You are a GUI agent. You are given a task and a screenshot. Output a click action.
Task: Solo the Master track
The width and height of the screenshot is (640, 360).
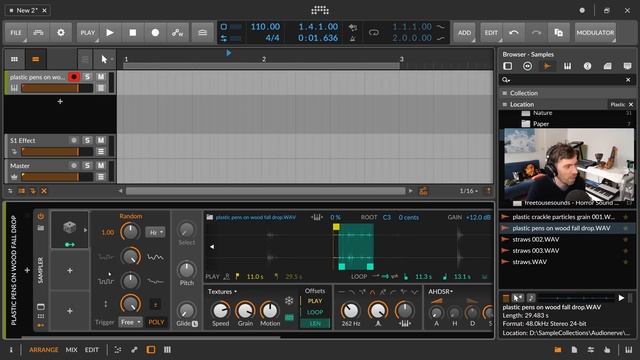[87, 166]
